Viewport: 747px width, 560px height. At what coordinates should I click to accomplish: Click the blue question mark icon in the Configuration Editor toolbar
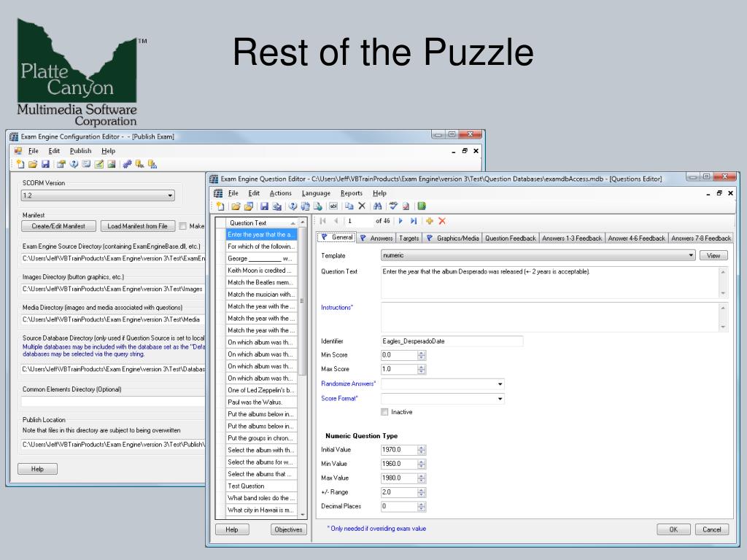click(74, 164)
